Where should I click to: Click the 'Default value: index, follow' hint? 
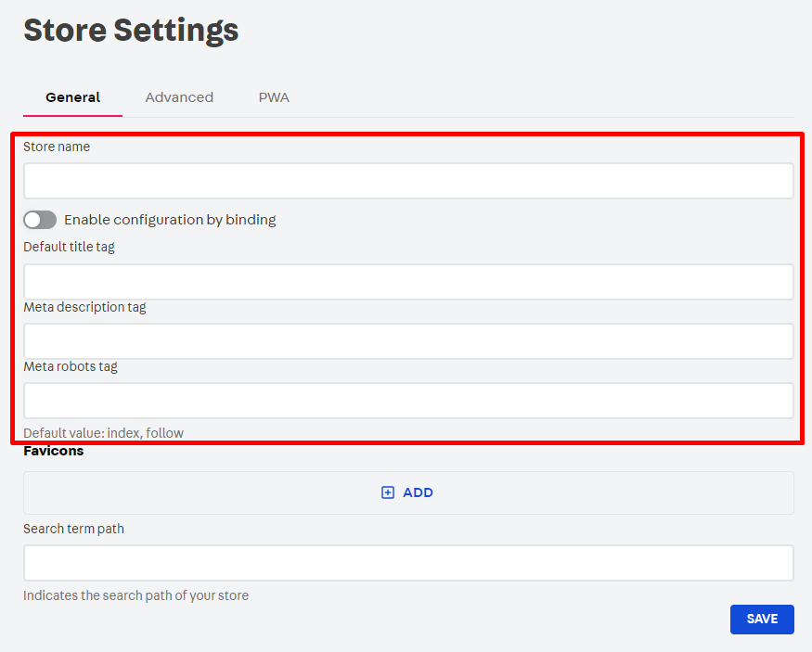point(103,433)
